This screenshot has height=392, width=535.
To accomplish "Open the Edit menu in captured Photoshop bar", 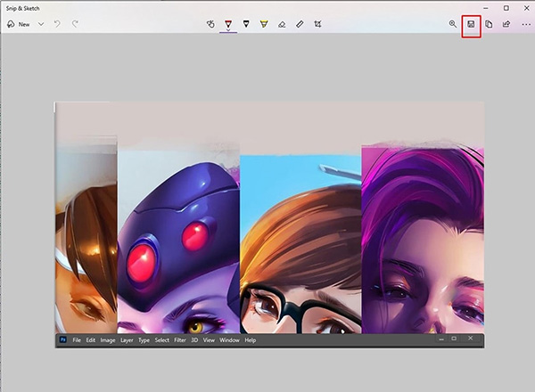I will tap(90, 339).
